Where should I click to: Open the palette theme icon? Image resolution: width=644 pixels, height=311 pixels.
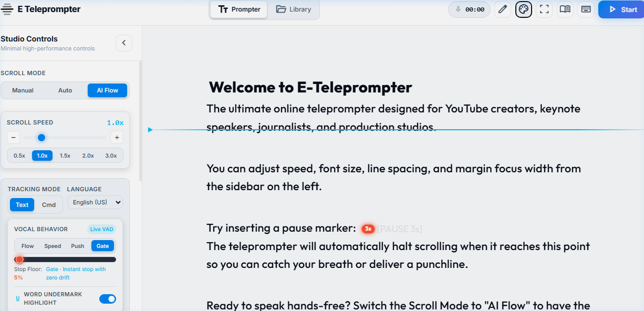524,9
